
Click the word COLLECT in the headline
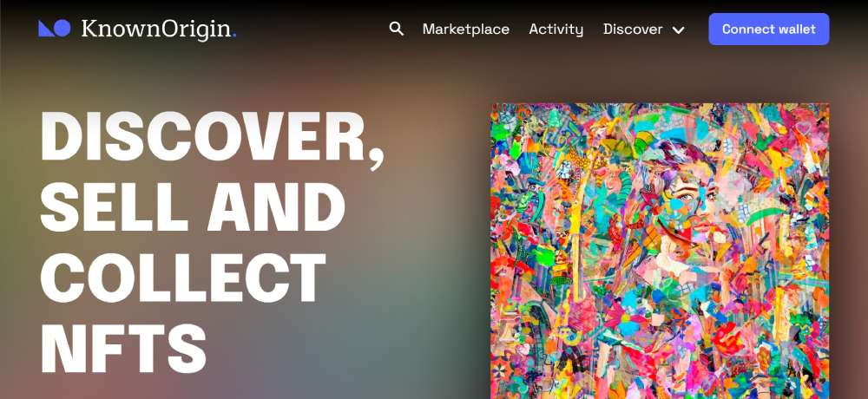point(183,278)
